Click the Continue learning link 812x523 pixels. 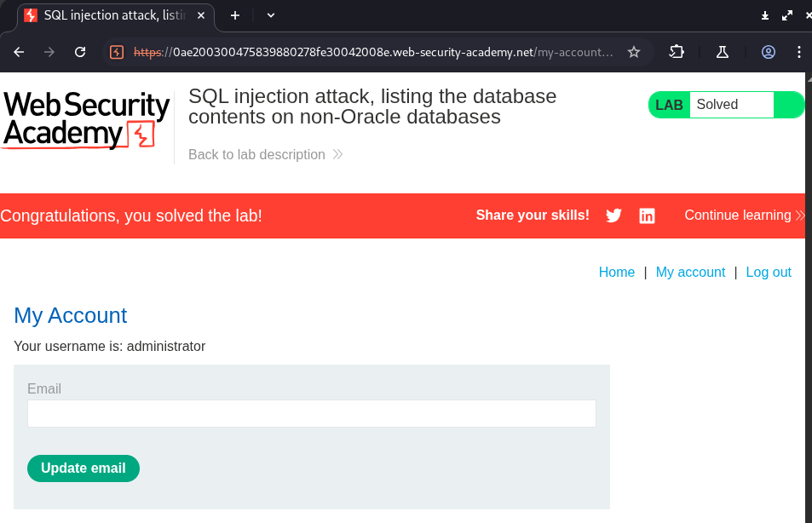point(744,215)
